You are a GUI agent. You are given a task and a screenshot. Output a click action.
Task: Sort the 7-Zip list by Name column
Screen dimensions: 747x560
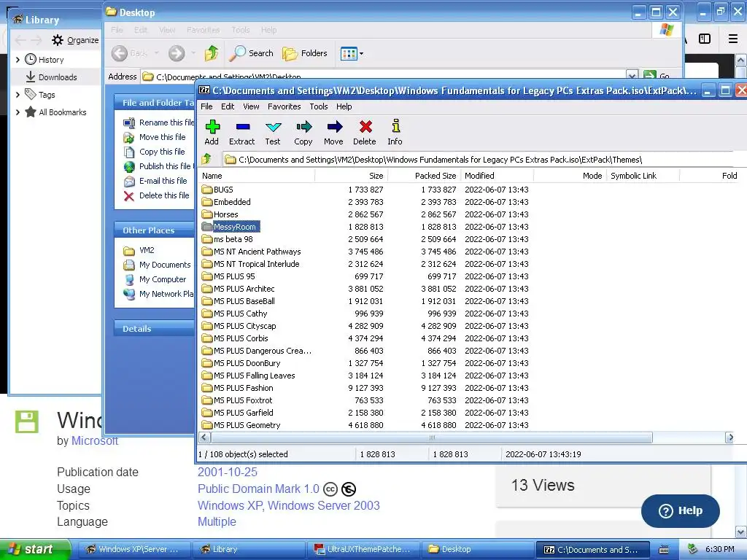257,176
